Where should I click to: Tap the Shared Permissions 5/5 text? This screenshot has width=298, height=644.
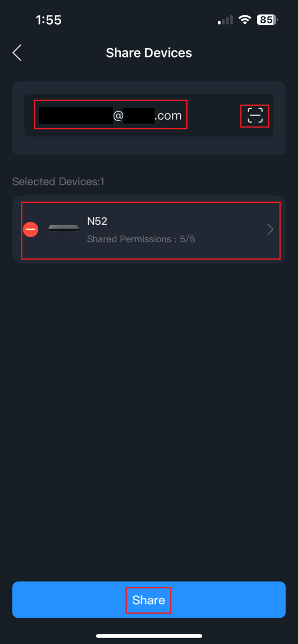point(141,239)
